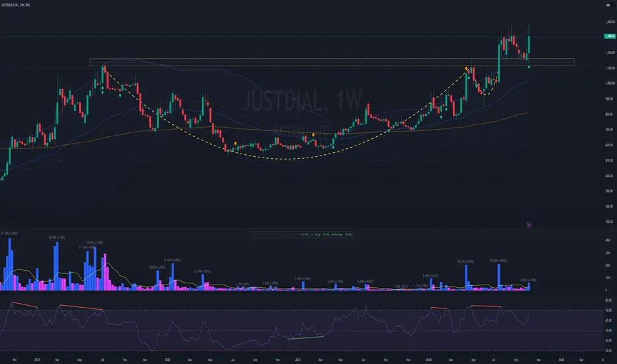This screenshot has width=617, height=364.
Task: Select the 30.00 level label on RSI axis
Action: (609, 351)
